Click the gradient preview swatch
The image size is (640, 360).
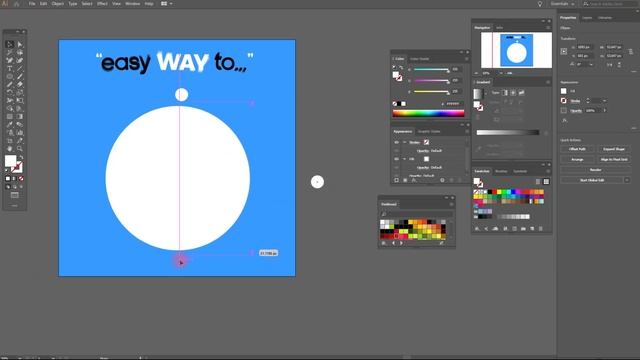click(478, 94)
